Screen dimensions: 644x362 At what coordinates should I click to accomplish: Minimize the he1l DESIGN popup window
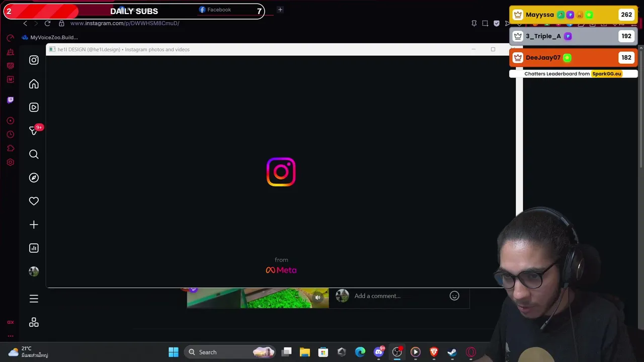tap(473, 49)
